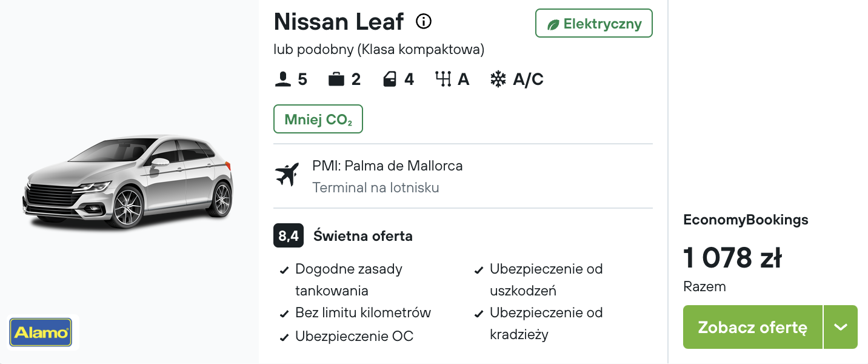The height and width of the screenshot is (364, 868).
Task: Click the Alamo company logo
Action: click(41, 332)
